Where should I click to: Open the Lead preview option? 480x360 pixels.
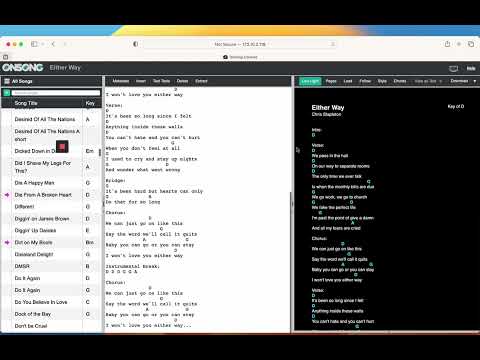pos(348,81)
